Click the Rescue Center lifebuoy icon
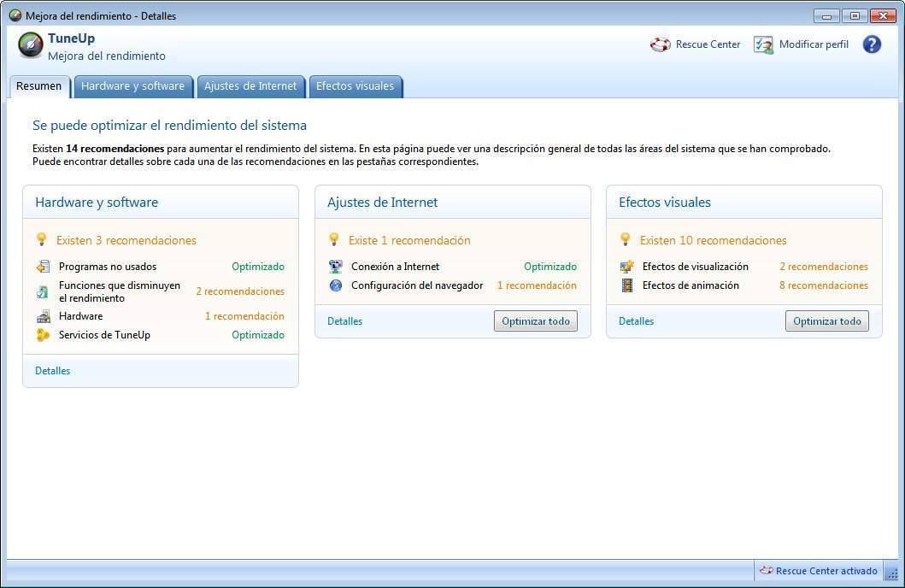The image size is (905, 588). point(660,44)
